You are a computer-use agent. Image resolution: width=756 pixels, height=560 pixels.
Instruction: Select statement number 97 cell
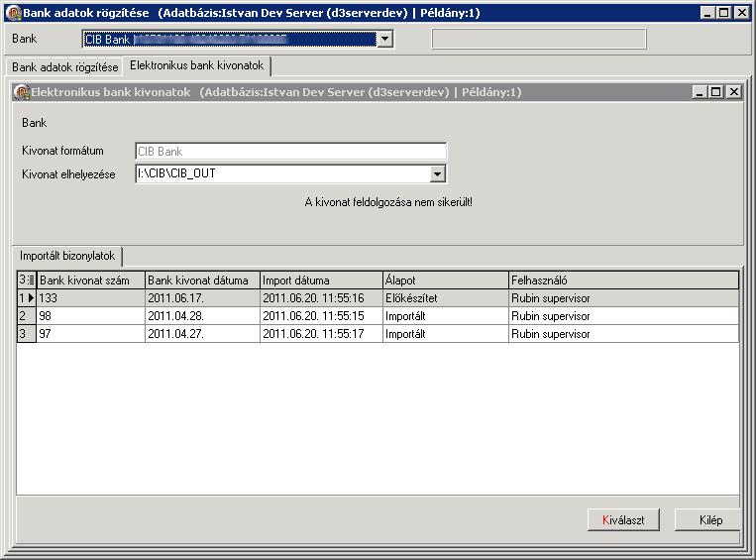(x=90, y=334)
